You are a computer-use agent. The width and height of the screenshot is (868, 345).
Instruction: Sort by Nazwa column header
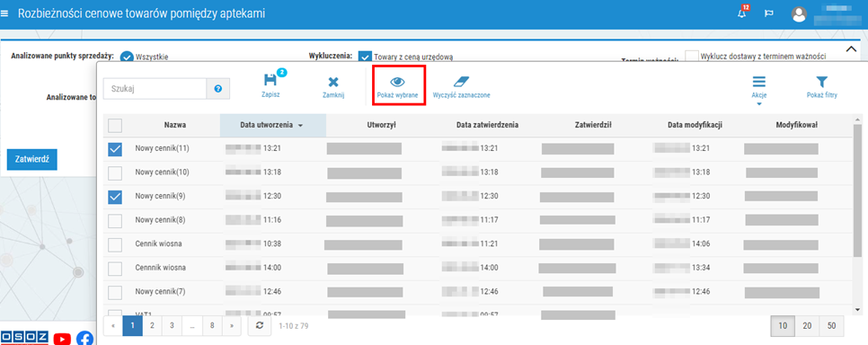tap(175, 125)
